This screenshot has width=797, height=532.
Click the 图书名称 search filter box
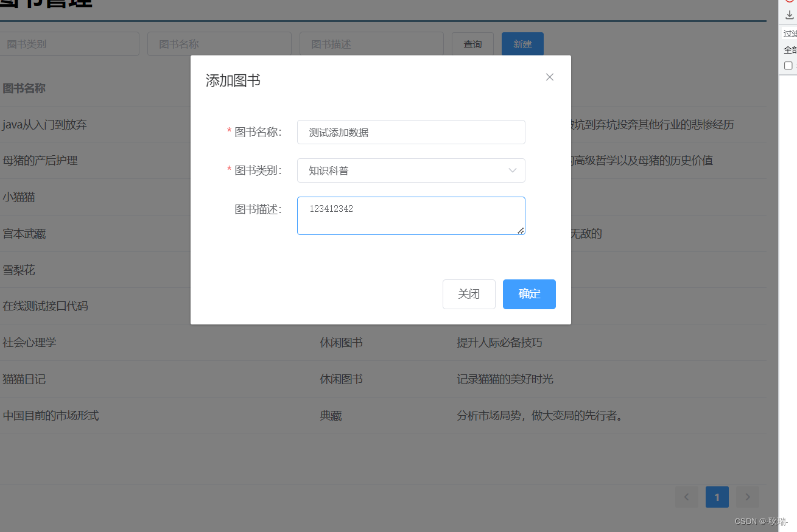click(x=219, y=44)
